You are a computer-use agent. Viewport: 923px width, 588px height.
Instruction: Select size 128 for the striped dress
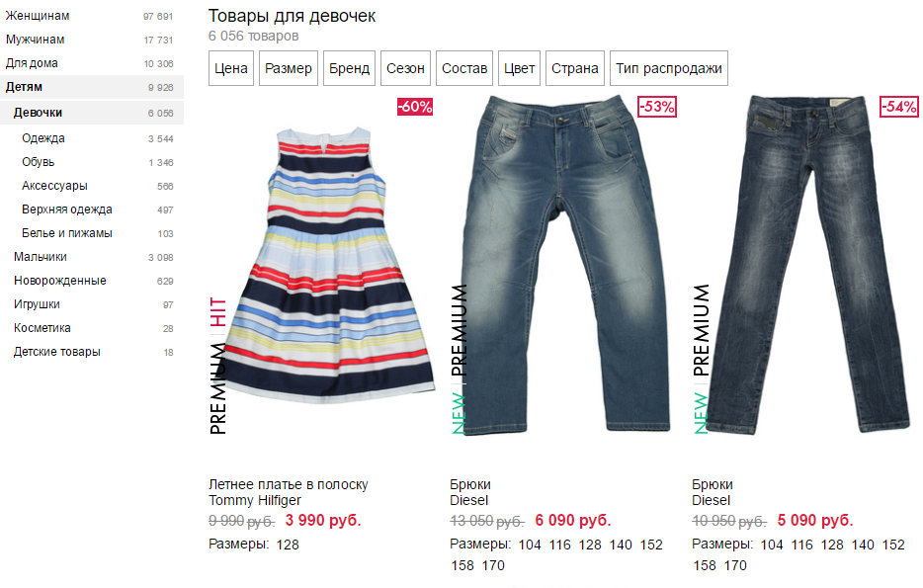288,546
